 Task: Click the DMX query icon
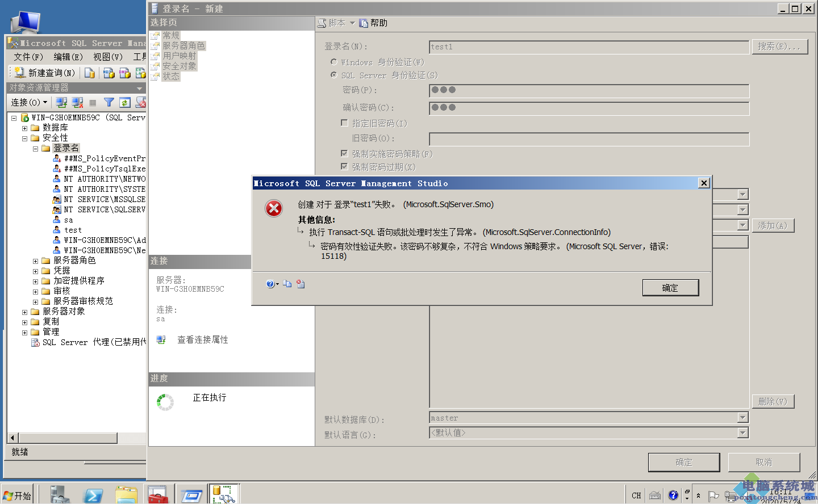pos(125,73)
